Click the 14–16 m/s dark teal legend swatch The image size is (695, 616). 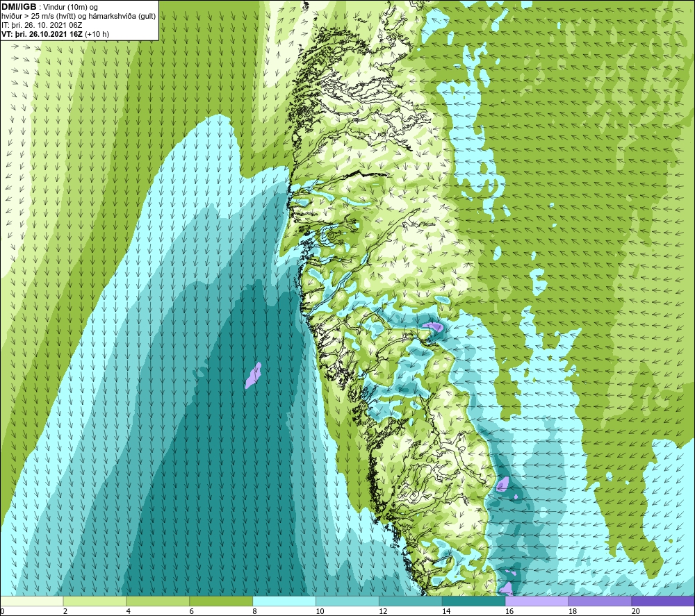[x=474, y=601]
